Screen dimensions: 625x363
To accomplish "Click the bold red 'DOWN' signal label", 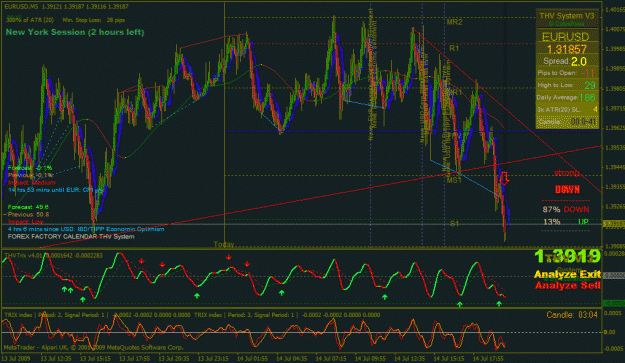I will click(x=567, y=190).
